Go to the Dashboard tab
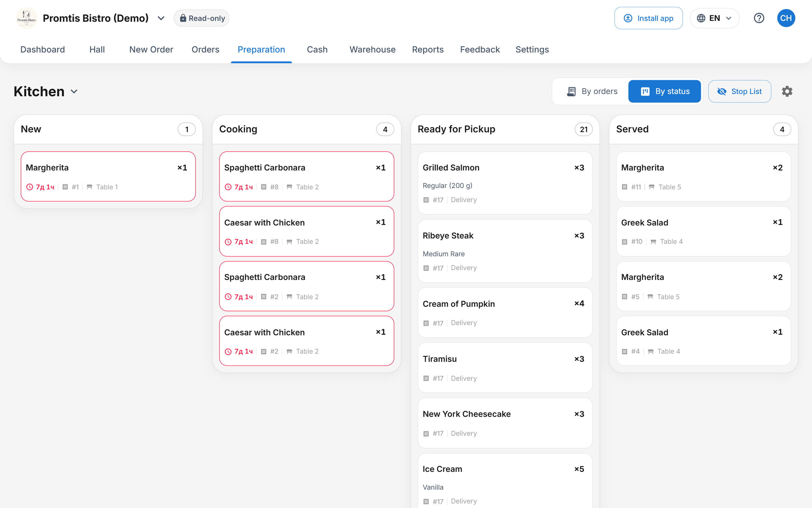The height and width of the screenshot is (508, 812). point(43,50)
